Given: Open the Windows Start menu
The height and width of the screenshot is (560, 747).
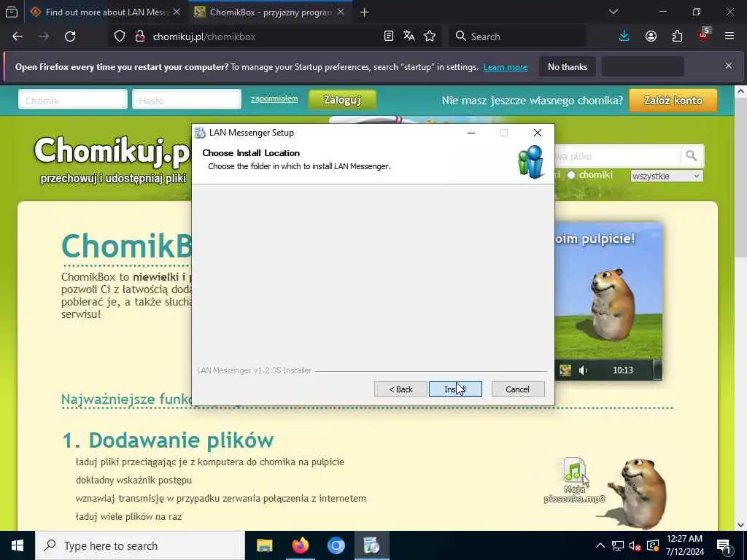Looking at the screenshot, I should (x=18, y=545).
